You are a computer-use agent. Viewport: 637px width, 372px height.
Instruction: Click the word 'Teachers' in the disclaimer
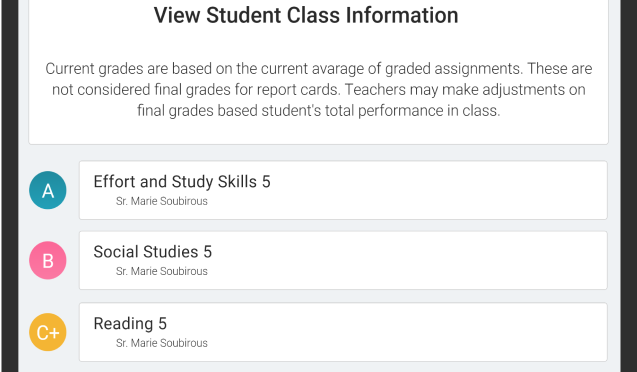click(375, 89)
